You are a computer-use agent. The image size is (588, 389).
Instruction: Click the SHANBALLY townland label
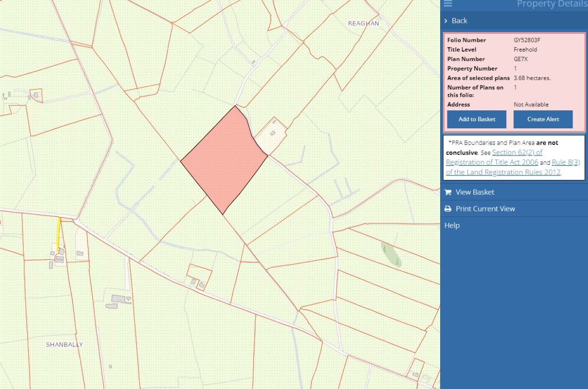pos(64,344)
